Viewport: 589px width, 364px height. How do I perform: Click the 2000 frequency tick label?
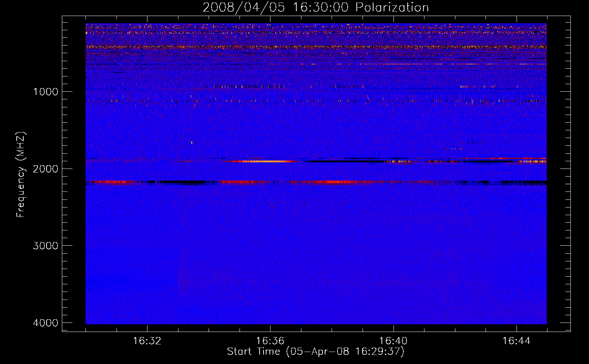(46, 169)
